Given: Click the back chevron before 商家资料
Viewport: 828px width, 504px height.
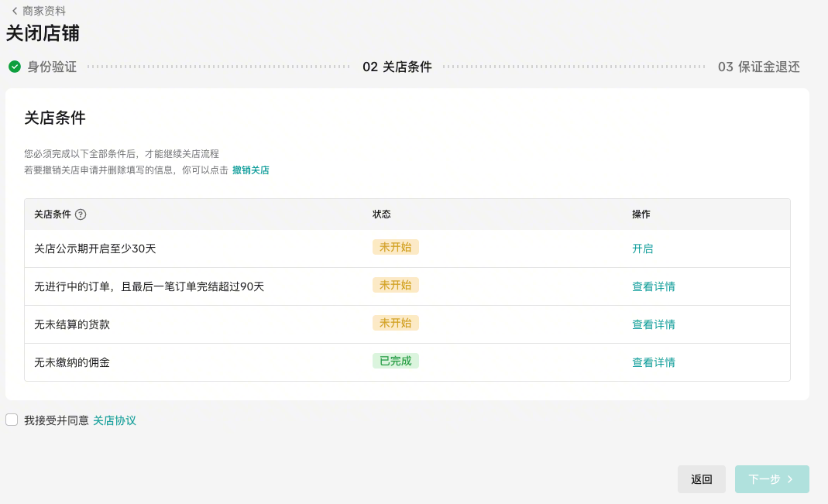Looking at the screenshot, I should 14,11.
